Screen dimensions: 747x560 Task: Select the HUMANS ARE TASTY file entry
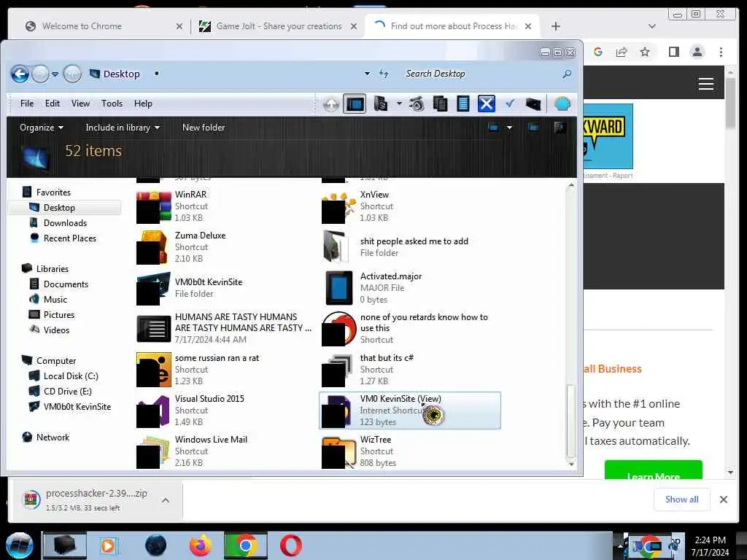pos(224,329)
